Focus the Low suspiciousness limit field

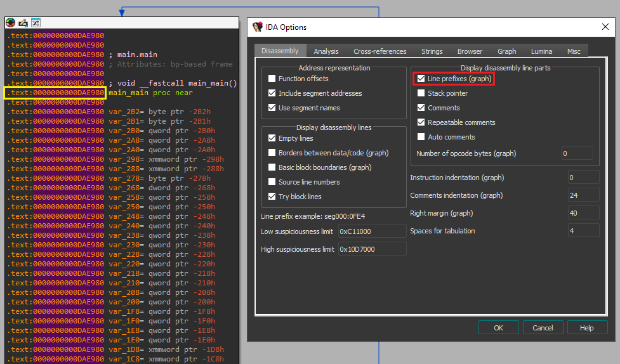pos(372,231)
